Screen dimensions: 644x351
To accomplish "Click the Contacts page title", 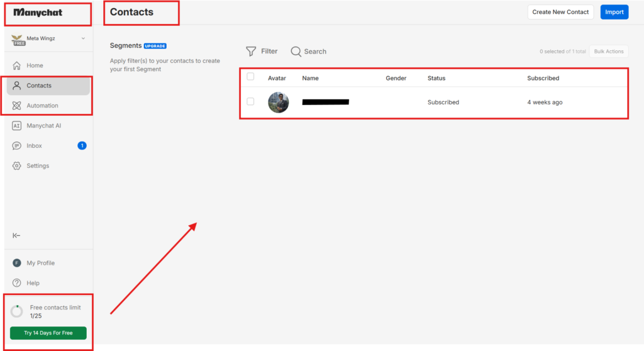I will 131,13.
